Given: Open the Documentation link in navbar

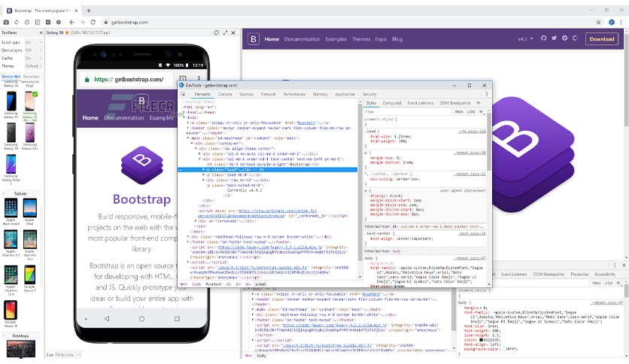Looking at the screenshot, I should pos(302,39).
